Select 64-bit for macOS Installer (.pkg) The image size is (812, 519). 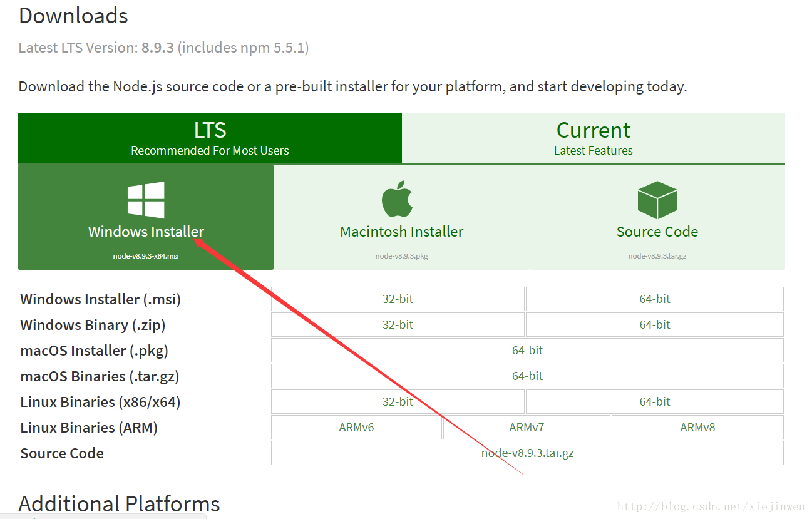click(527, 351)
